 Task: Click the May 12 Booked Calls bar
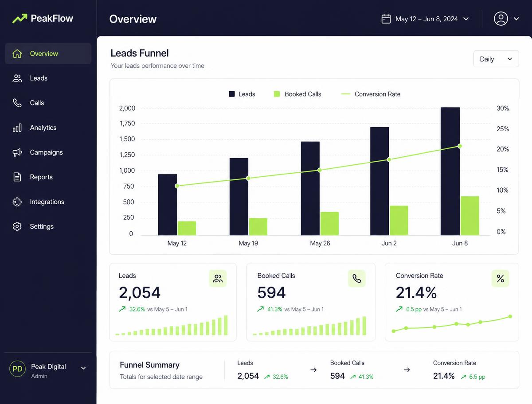[x=187, y=228]
